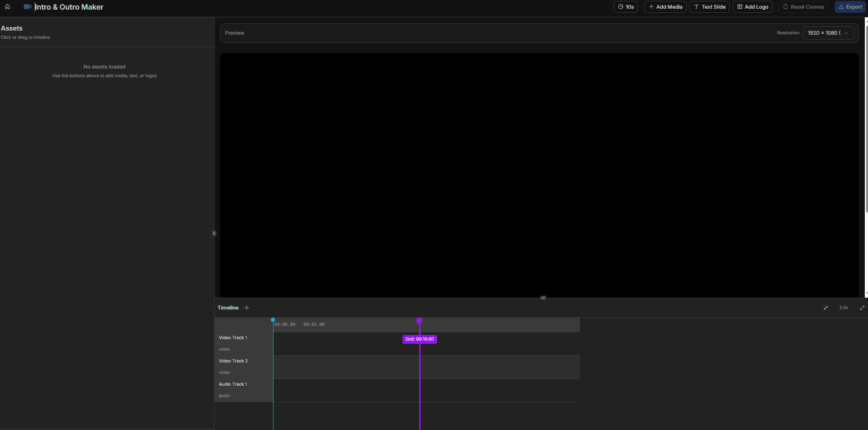
Task: Click the 2.0x timeline zoom level indicator
Action: coord(844,308)
